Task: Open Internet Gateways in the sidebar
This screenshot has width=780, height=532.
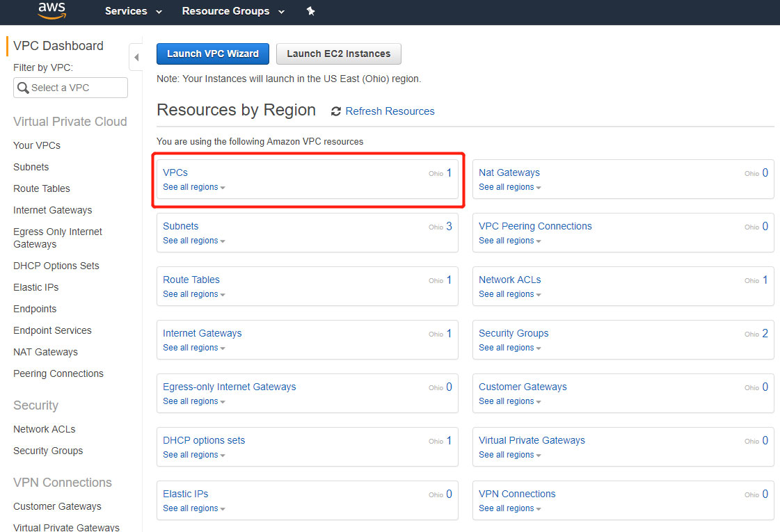Action: 52,210
